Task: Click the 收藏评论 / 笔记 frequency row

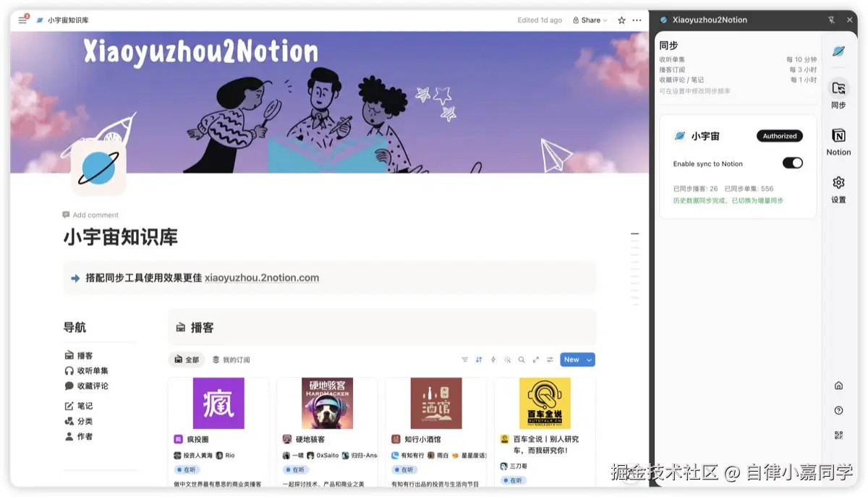Action: pos(738,80)
